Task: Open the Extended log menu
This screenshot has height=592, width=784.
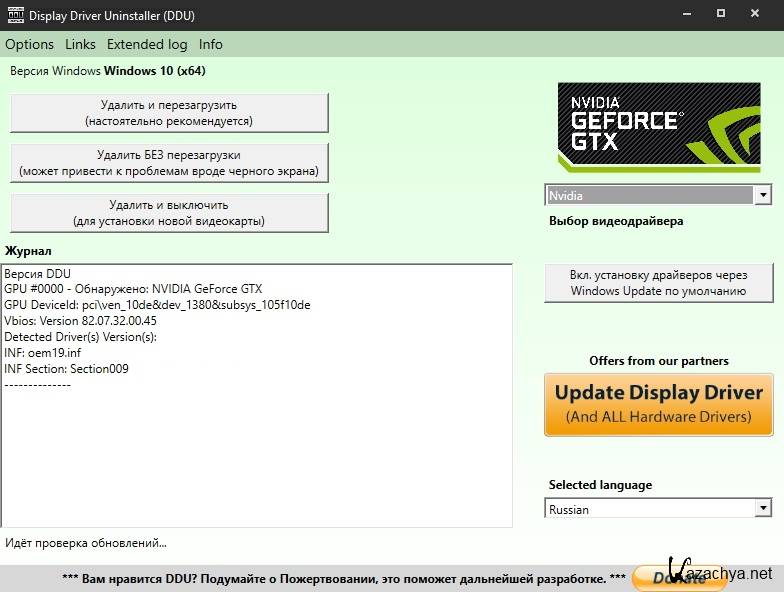Action: 147,44
